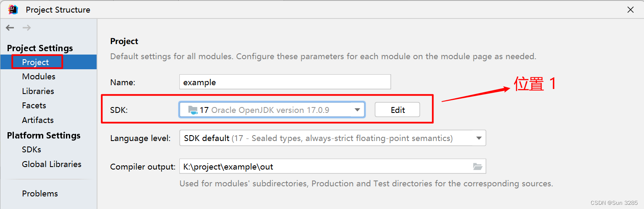Close the Project Structure dialog

point(630,10)
